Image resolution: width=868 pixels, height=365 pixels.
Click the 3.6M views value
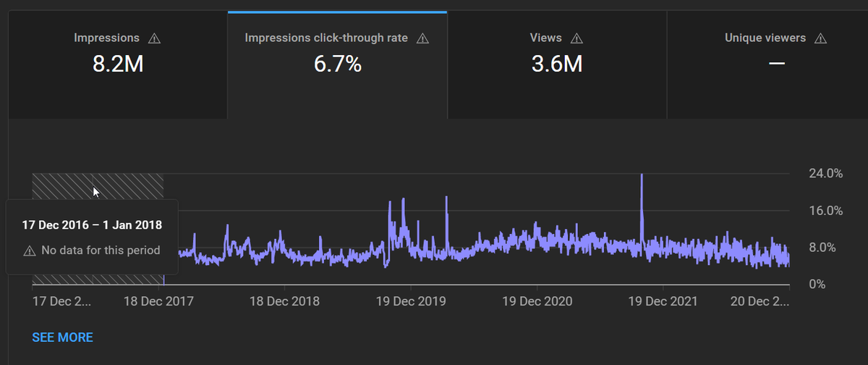click(x=557, y=64)
